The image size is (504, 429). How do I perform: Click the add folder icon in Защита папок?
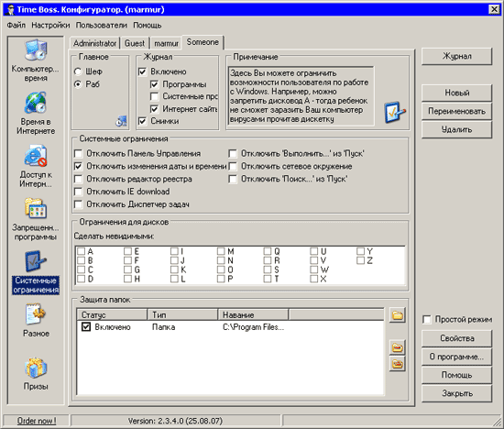[x=398, y=314]
